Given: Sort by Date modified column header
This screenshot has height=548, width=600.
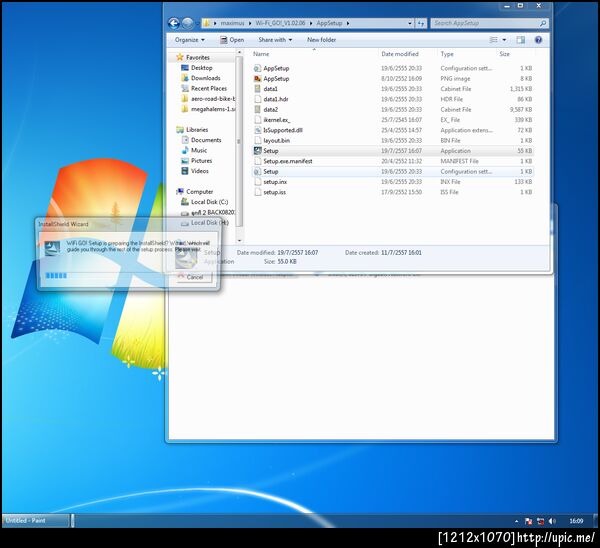Looking at the screenshot, I should 400,54.
